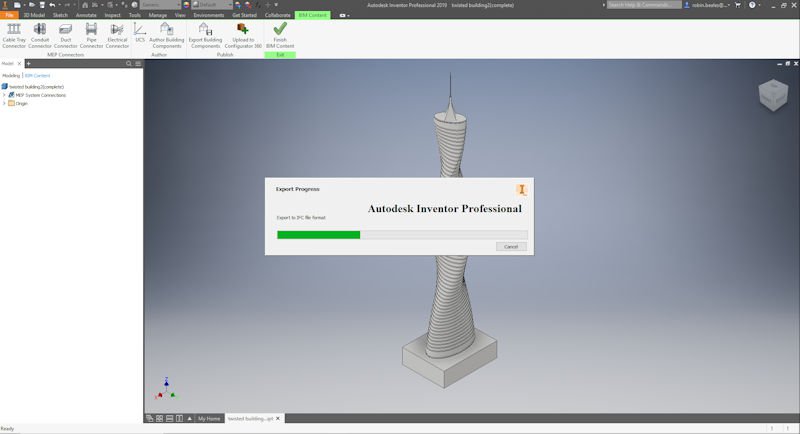Select the Cable Tray Connector tool

[x=14, y=35]
